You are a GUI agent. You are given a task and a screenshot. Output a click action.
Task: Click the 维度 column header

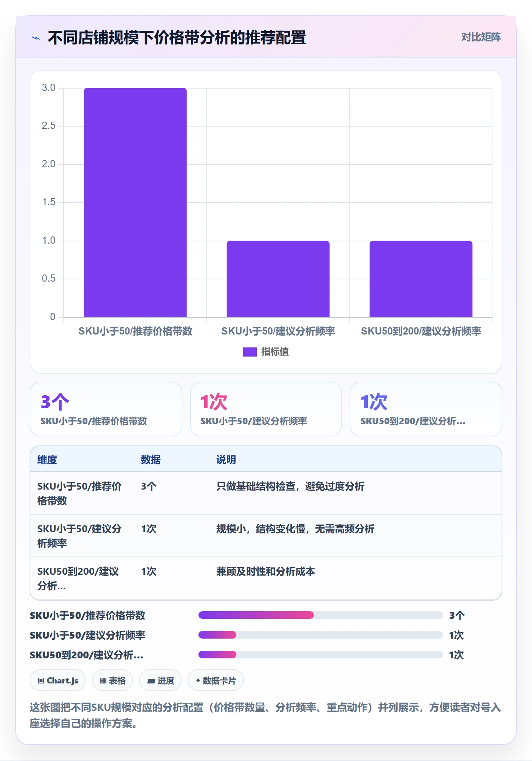pyautogui.click(x=47, y=460)
